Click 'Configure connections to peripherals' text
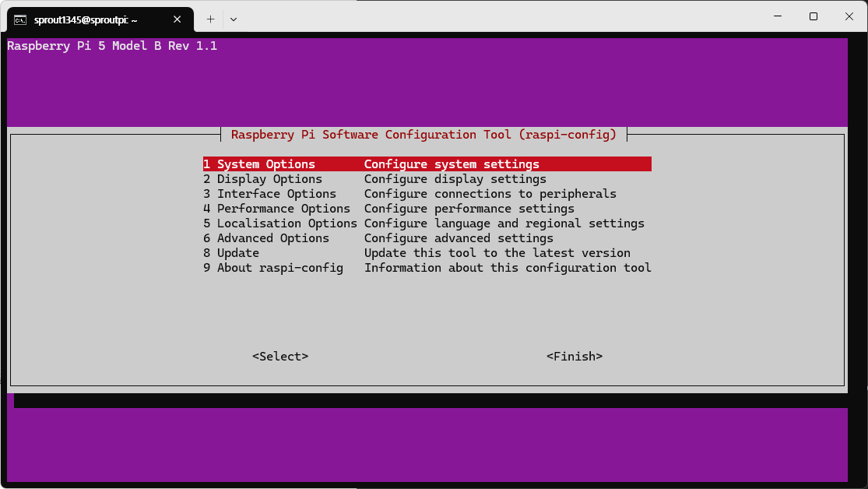This screenshot has height=489, width=868. click(490, 194)
